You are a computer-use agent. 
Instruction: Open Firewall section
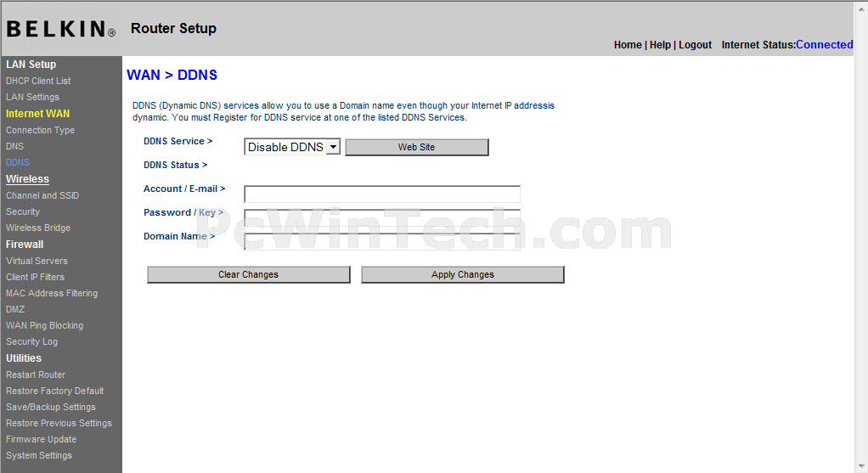pyautogui.click(x=25, y=244)
